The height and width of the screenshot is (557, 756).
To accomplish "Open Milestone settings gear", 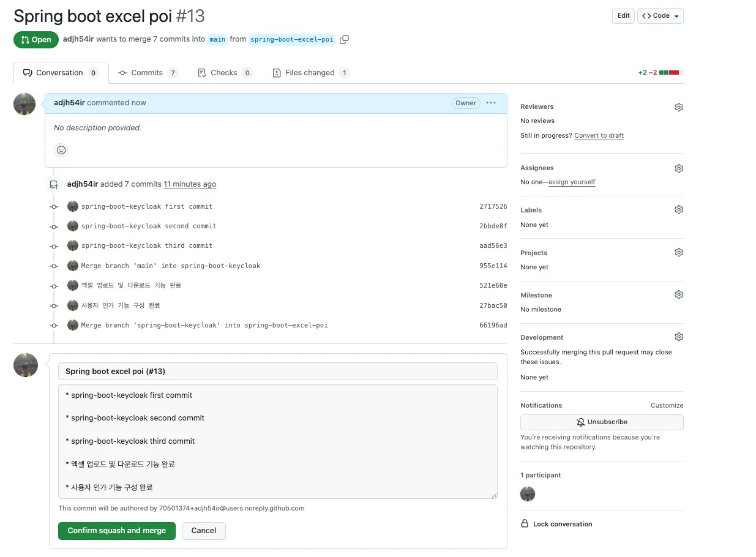I will coord(678,294).
